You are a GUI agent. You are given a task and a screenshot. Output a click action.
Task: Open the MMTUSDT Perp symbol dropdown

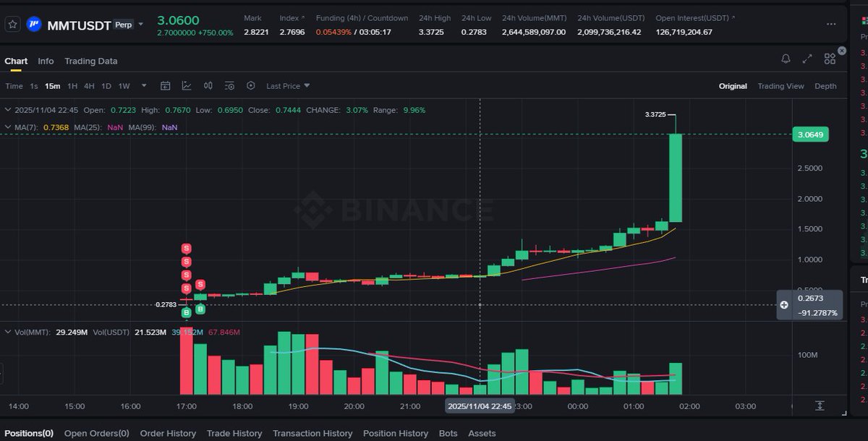tap(140, 24)
